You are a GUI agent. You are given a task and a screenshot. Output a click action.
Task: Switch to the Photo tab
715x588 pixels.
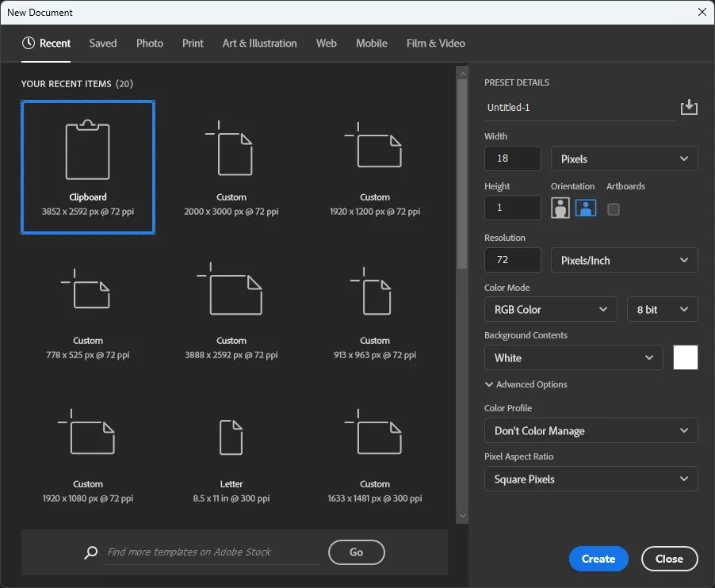(150, 44)
